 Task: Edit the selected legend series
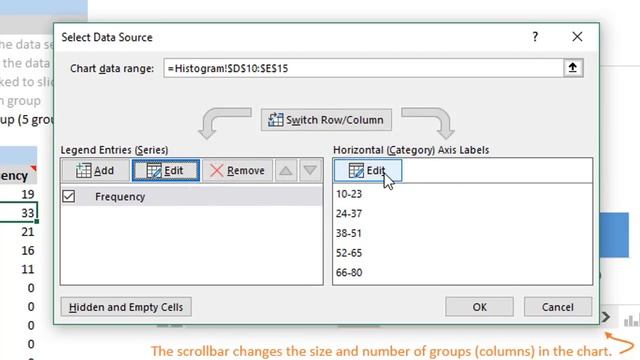(x=166, y=170)
